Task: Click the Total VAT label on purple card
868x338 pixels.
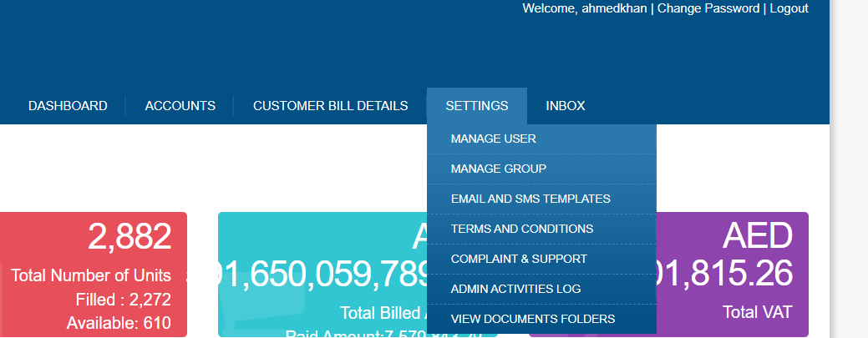Action: [x=757, y=313]
